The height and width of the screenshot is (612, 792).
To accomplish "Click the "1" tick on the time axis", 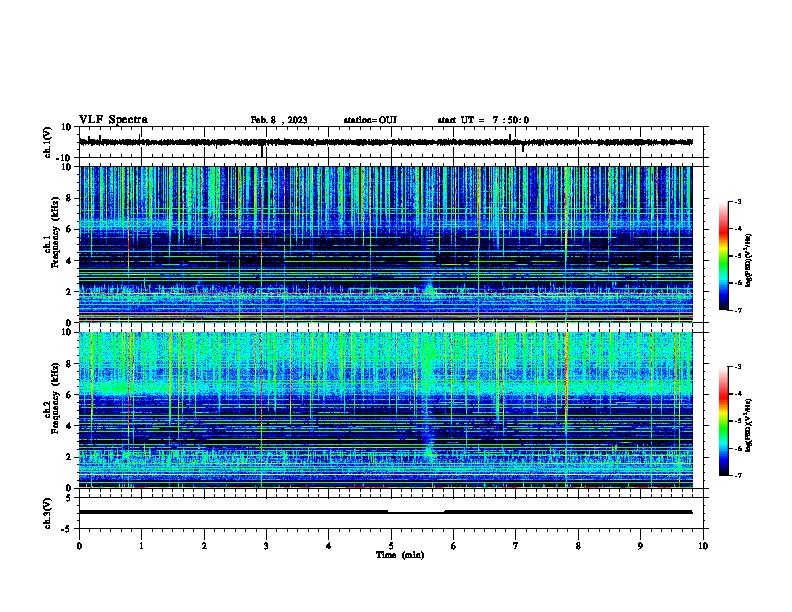I will tap(141, 546).
